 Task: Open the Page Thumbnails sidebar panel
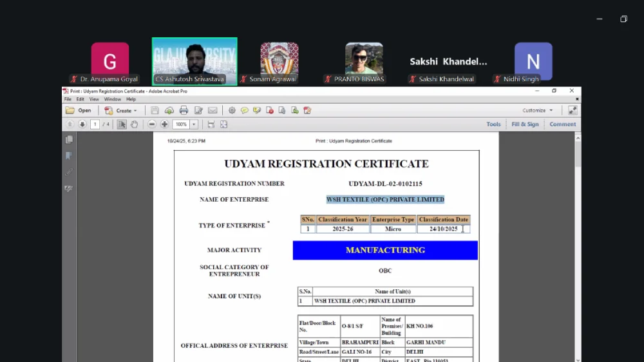(x=69, y=139)
